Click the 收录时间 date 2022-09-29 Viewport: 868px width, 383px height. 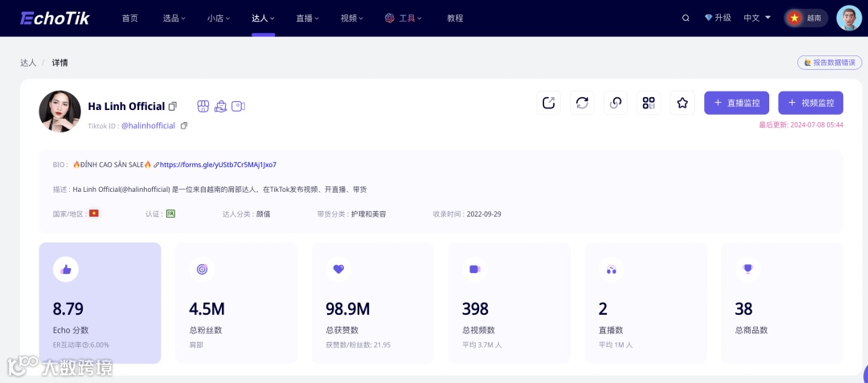click(x=484, y=214)
